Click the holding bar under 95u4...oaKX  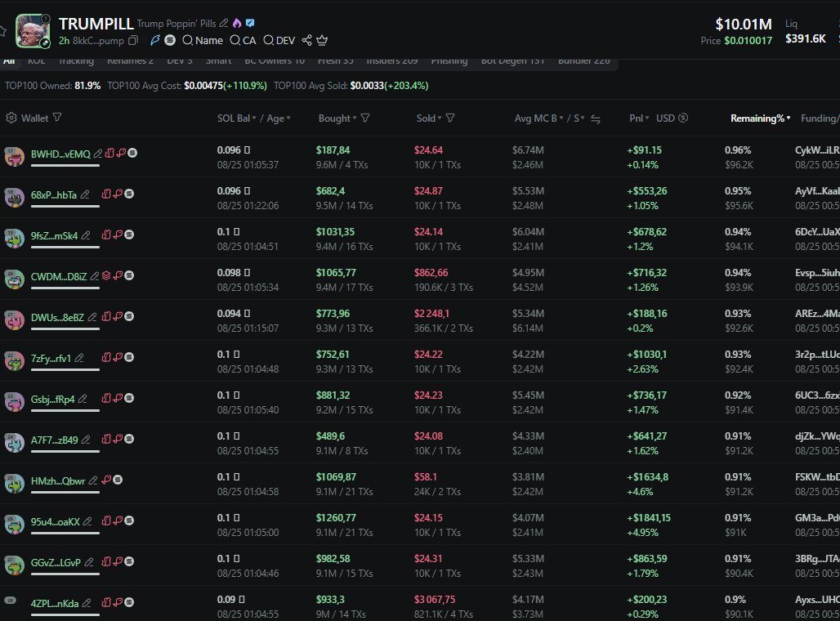point(65,533)
